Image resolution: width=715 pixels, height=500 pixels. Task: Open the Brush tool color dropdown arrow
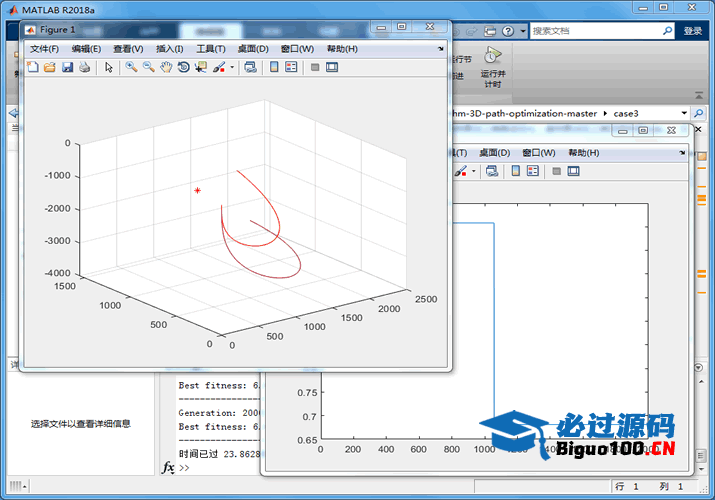(232, 68)
